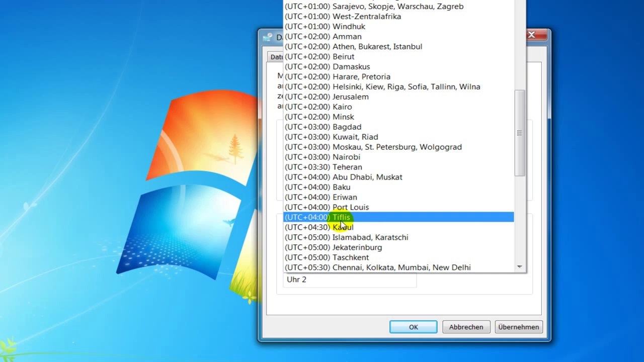Pick the Nairobi time zone
The width and height of the screenshot is (644, 362).
coord(398,157)
